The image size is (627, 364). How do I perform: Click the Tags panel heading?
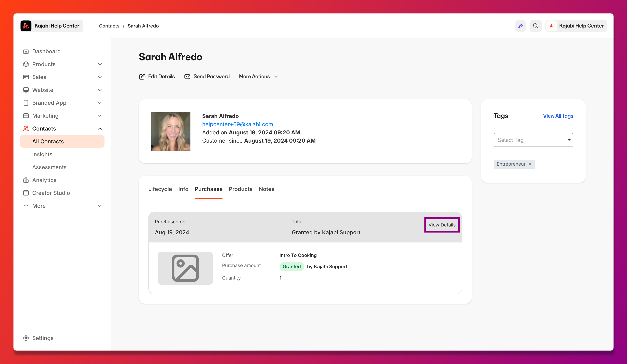[501, 116]
